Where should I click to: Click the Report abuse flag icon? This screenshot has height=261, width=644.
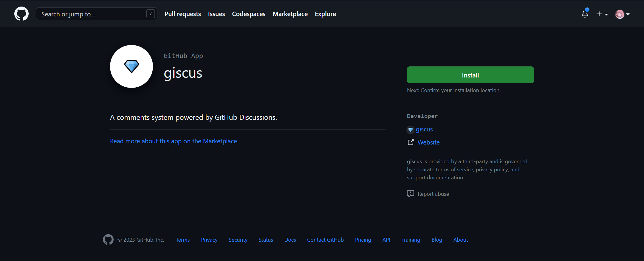click(x=411, y=194)
